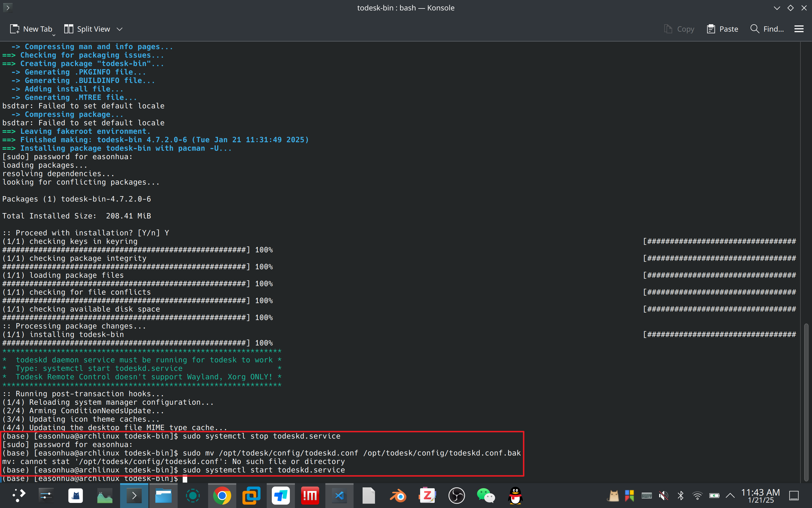Open the Wi-Fi network tray icon
This screenshot has height=508, width=812.
697,496
